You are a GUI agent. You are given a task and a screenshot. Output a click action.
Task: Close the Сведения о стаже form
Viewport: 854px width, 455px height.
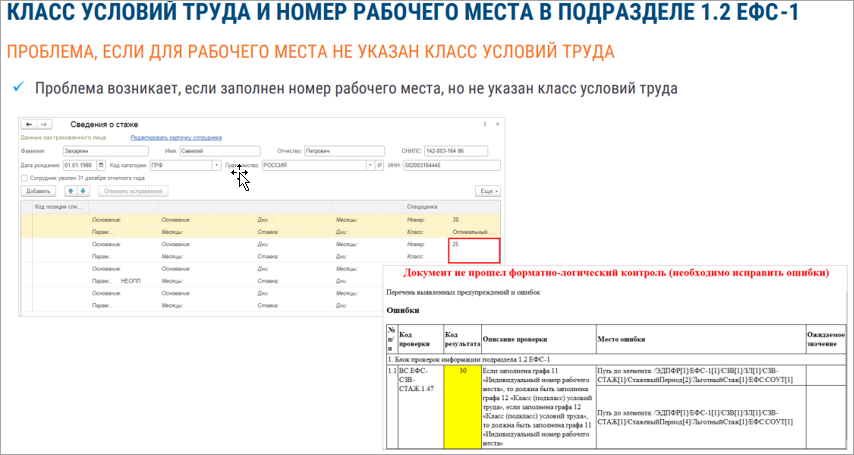tap(497, 125)
